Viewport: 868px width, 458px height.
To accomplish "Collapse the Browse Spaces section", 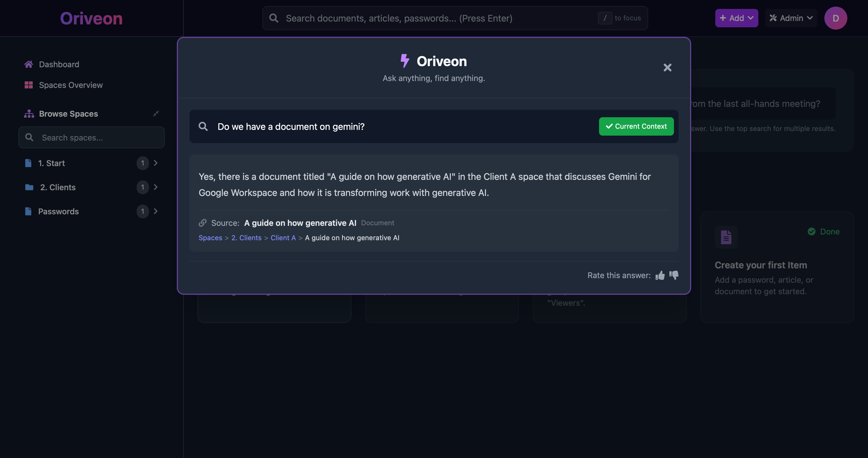I will [156, 114].
